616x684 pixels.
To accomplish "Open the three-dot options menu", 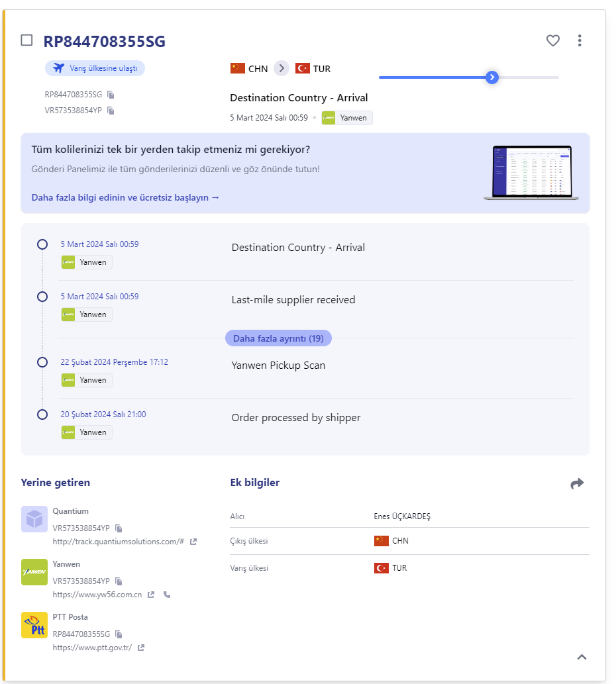I will pos(580,41).
